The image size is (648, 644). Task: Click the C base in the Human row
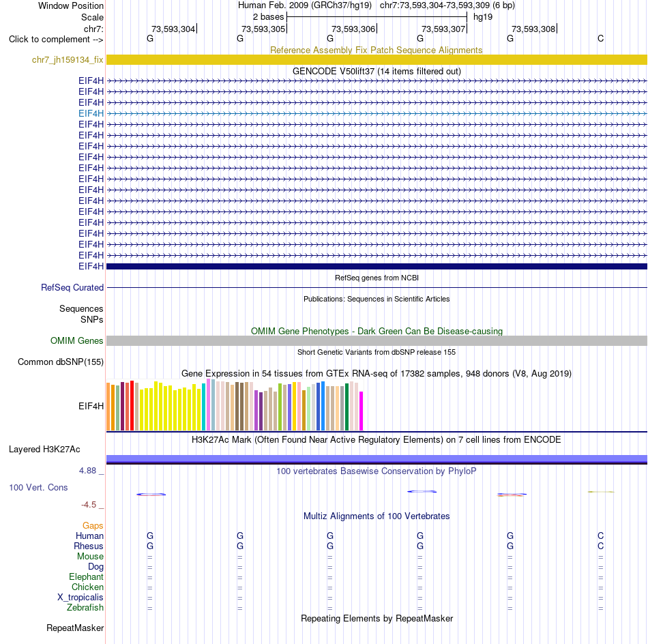click(x=600, y=536)
